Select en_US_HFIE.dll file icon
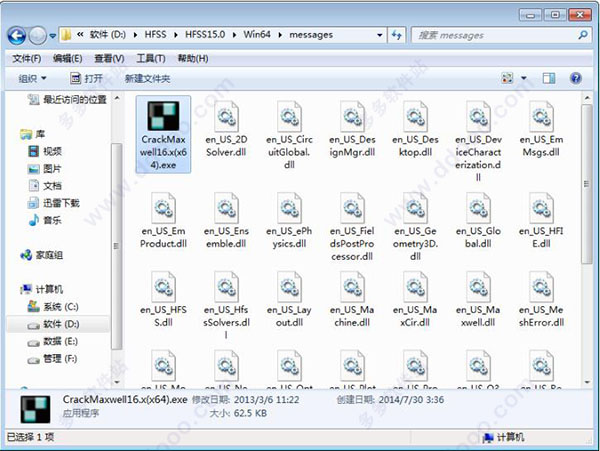The height and width of the screenshot is (451, 600). coord(541,208)
